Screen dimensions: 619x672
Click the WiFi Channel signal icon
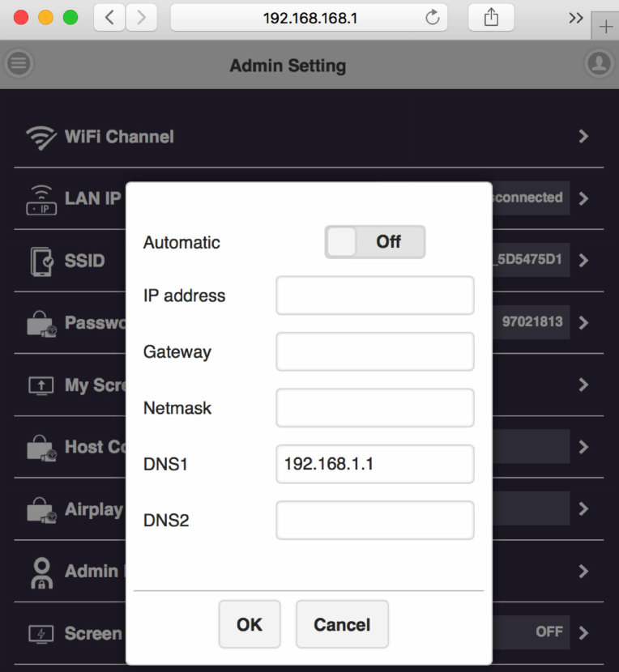[41, 137]
